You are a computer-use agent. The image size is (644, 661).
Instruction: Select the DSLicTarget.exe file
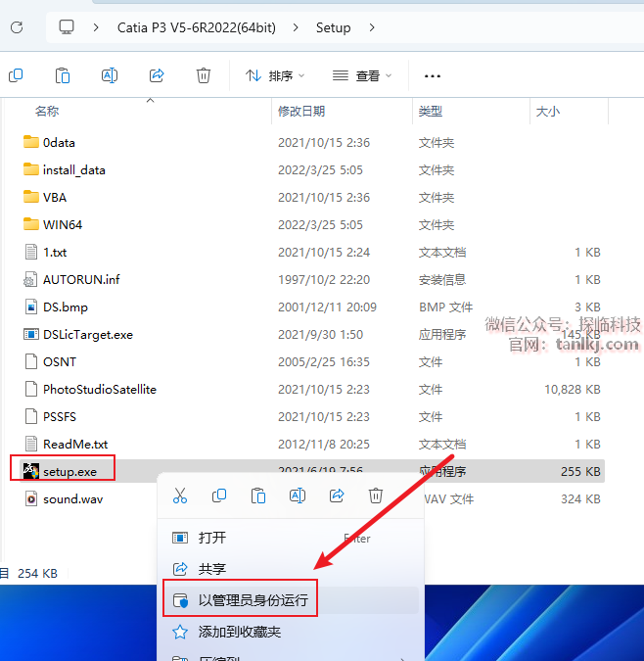click(x=87, y=334)
